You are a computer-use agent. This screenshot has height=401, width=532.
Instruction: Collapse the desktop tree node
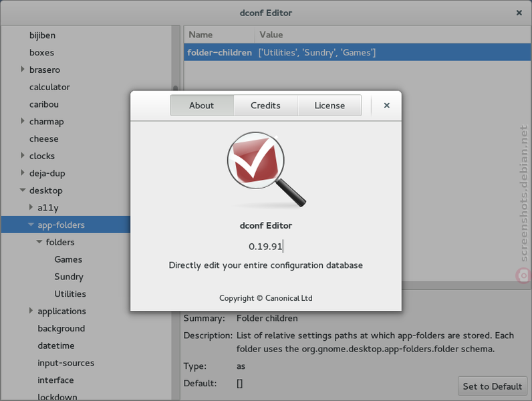tap(23, 190)
